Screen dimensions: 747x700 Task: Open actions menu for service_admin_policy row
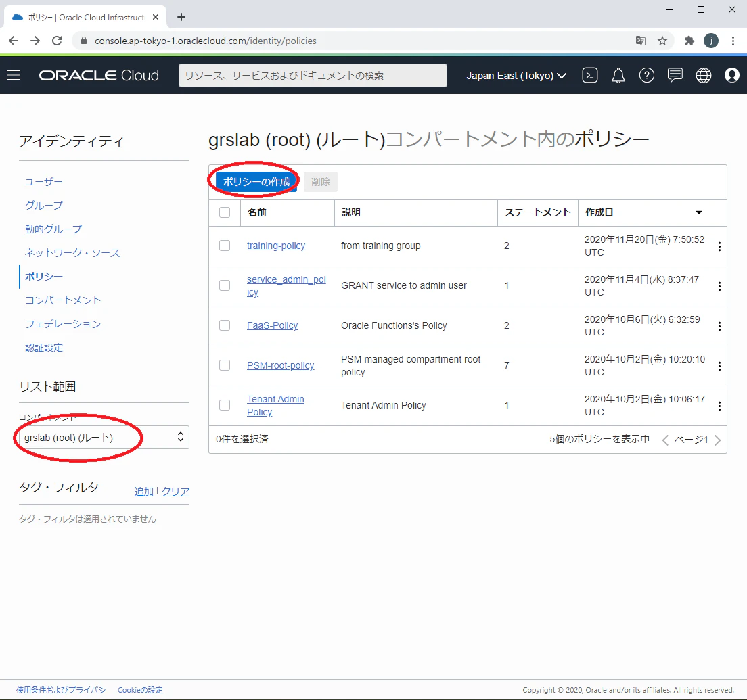click(x=719, y=286)
